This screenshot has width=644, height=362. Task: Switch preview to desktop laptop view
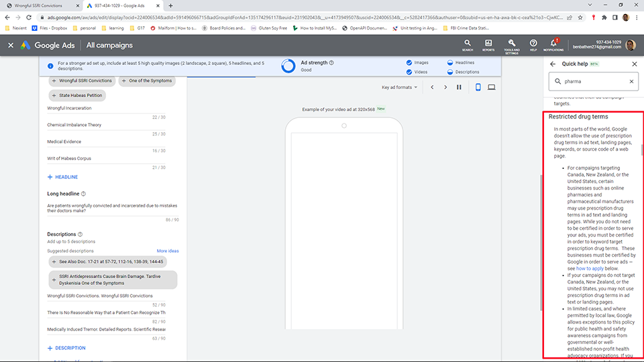click(491, 87)
